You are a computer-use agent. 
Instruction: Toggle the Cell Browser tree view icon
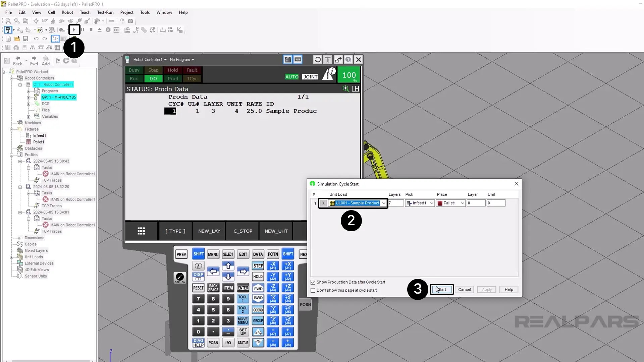click(x=55, y=39)
